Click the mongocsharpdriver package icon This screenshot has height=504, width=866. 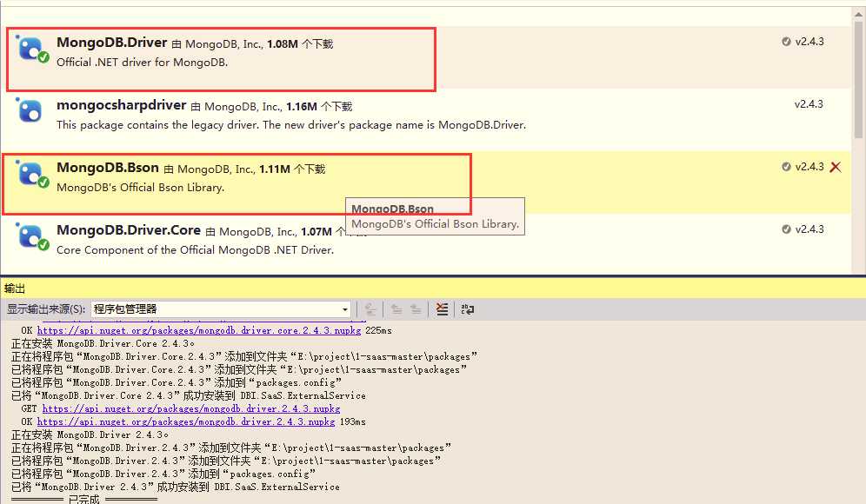30,109
